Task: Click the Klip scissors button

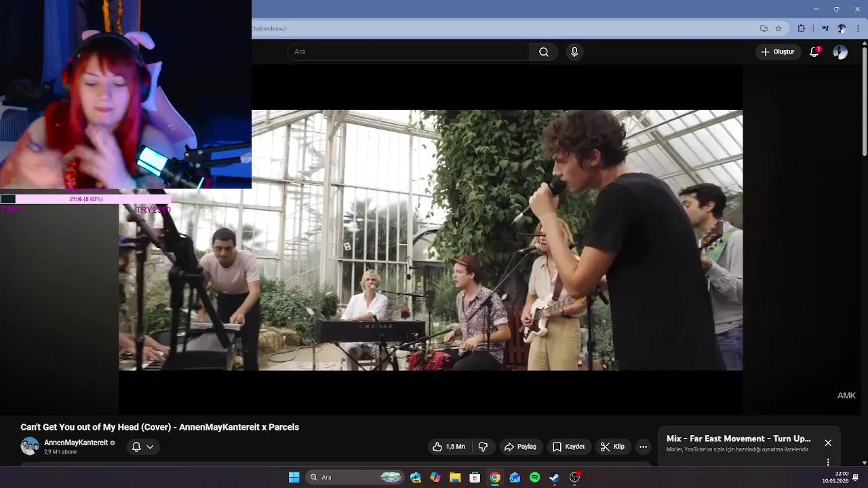Action: pyautogui.click(x=612, y=447)
